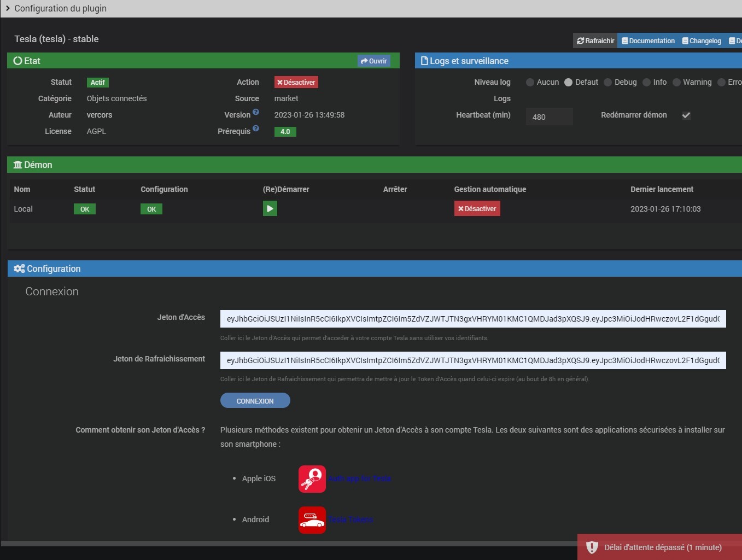Open the Changelog

pyautogui.click(x=702, y=41)
